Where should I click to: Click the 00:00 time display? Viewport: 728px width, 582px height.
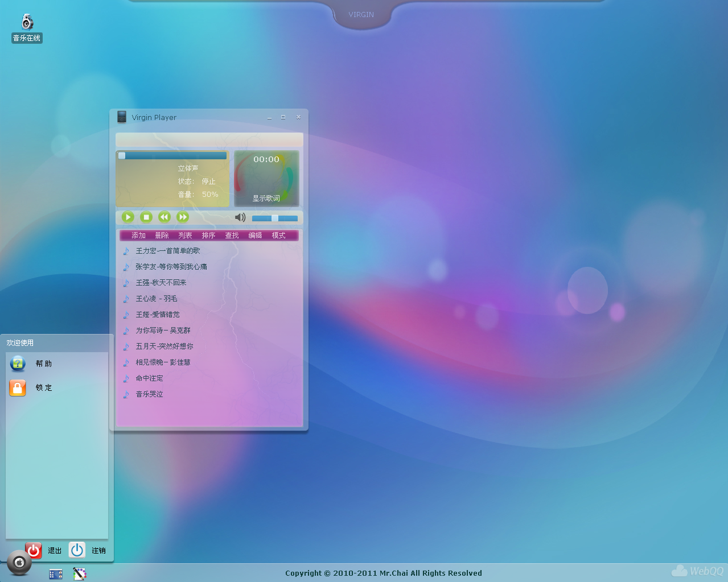pyautogui.click(x=266, y=159)
